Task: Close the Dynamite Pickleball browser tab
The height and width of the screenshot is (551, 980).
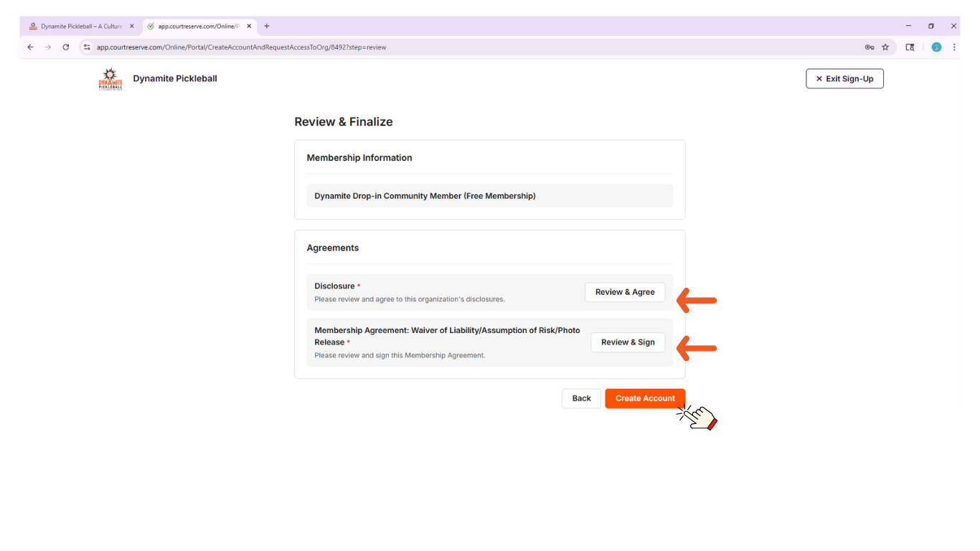Action: (x=132, y=27)
